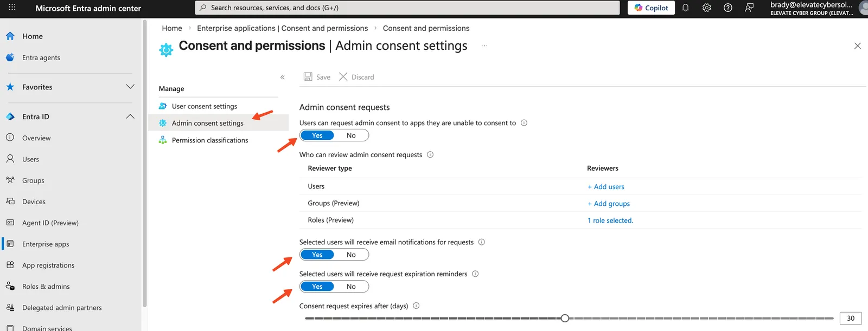Image resolution: width=868 pixels, height=331 pixels.
Task: Enable email notifications for requests Yes
Action: pyautogui.click(x=317, y=255)
